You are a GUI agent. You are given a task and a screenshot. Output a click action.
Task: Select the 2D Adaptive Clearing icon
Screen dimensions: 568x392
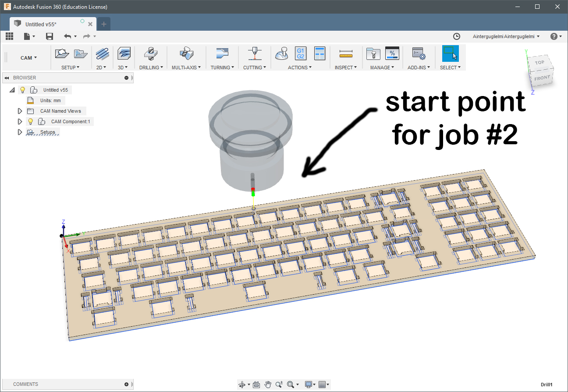pos(102,53)
